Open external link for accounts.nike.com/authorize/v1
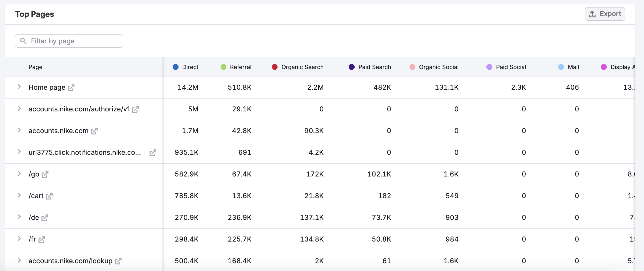This screenshot has width=644, height=271. coord(135,109)
